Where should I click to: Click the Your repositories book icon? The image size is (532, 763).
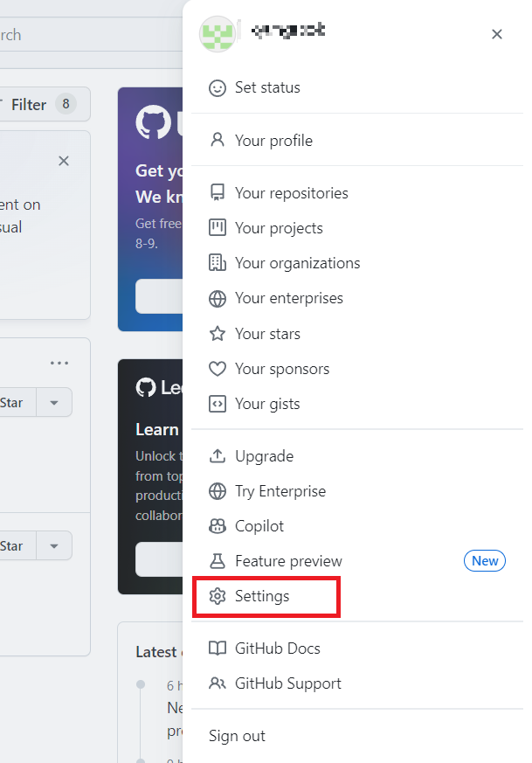[218, 192]
